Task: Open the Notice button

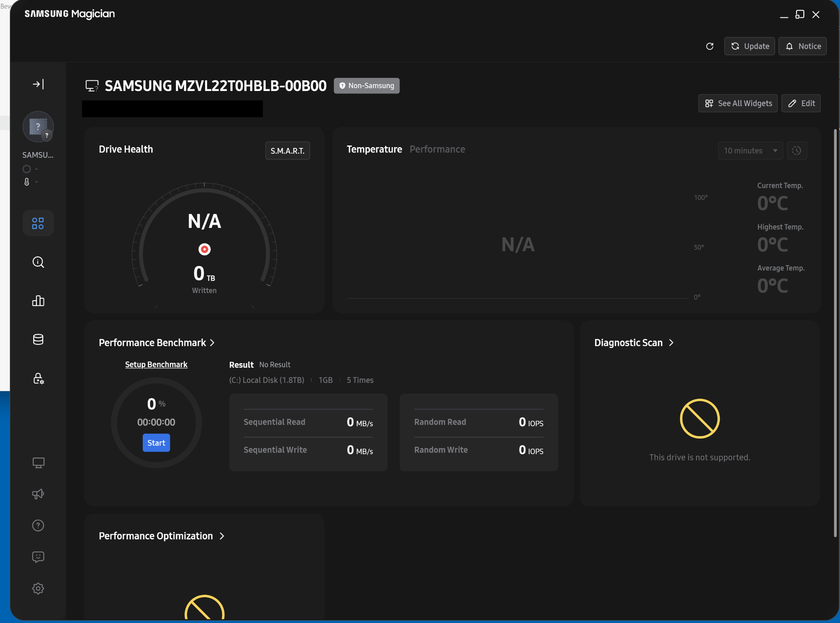Action: 802,46
